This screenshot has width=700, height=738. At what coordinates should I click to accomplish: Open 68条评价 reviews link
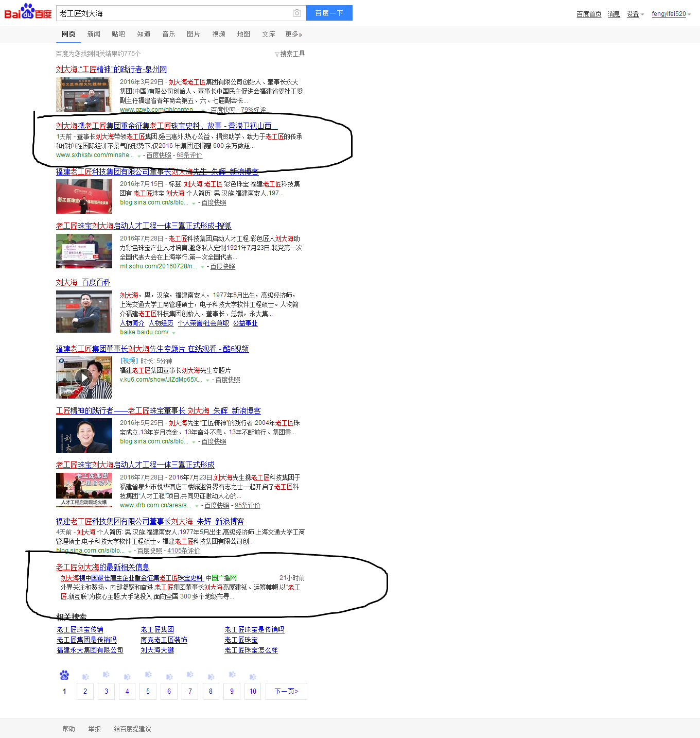point(189,155)
